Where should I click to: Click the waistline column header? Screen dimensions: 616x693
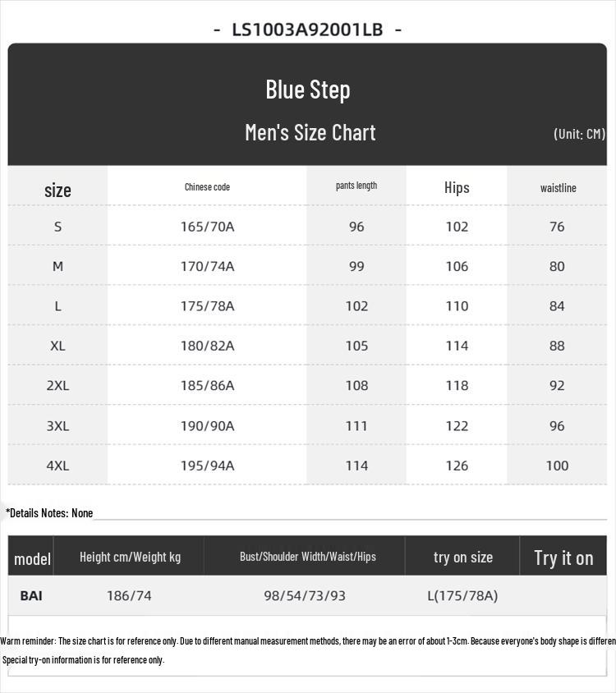tap(558, 188)
